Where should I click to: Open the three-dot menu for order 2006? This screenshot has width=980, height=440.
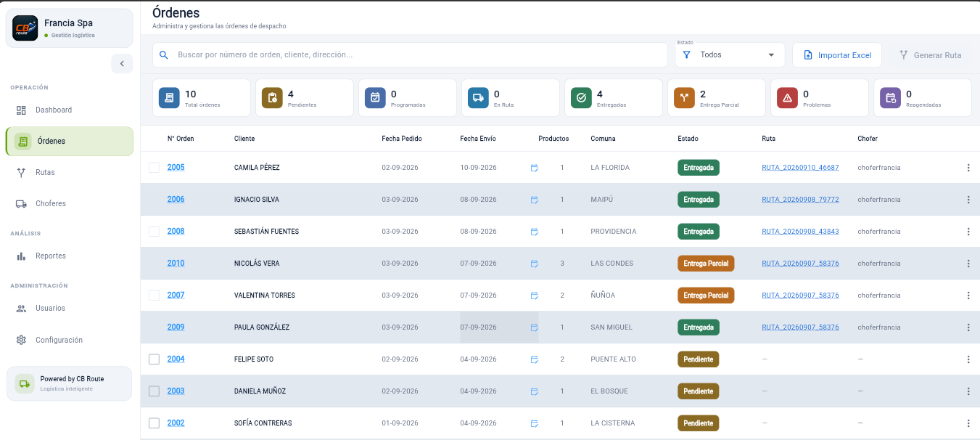click(968, 200)
